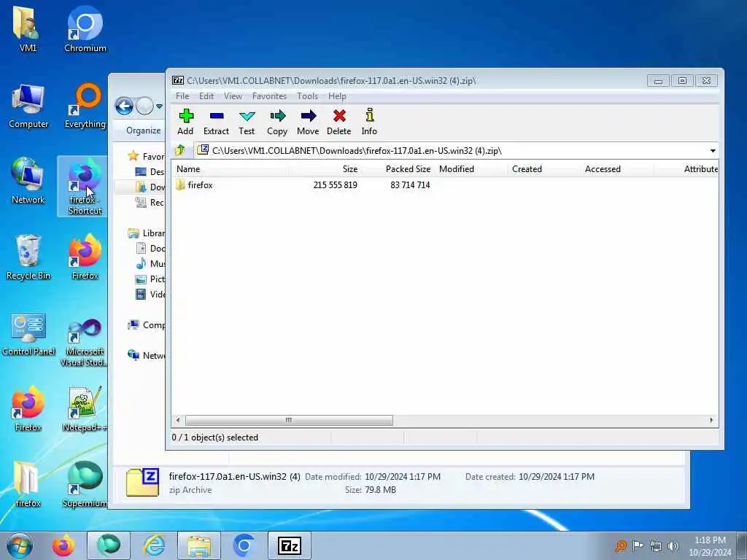
Task: Select the Microsoft Visual Studio shortcut
Action: coord(85,342)
